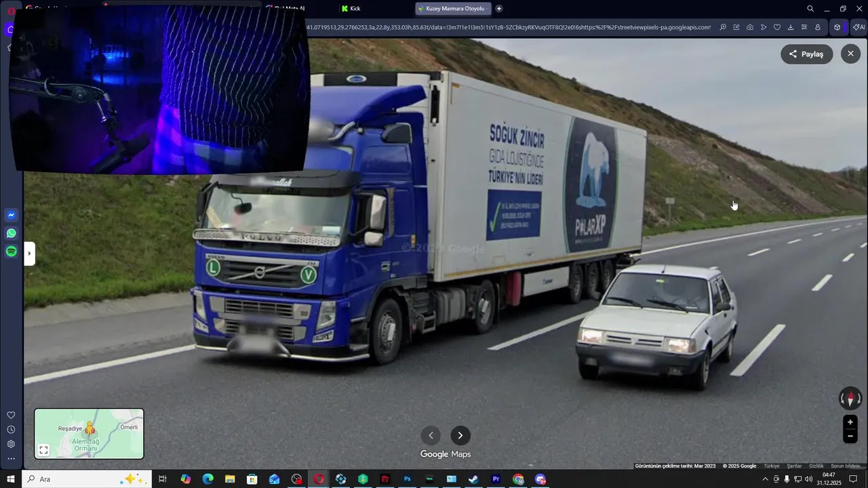Click the send/flow arrow icon in toolbar
The width and height of the screenshot is (868, 488).
(764, 27)
